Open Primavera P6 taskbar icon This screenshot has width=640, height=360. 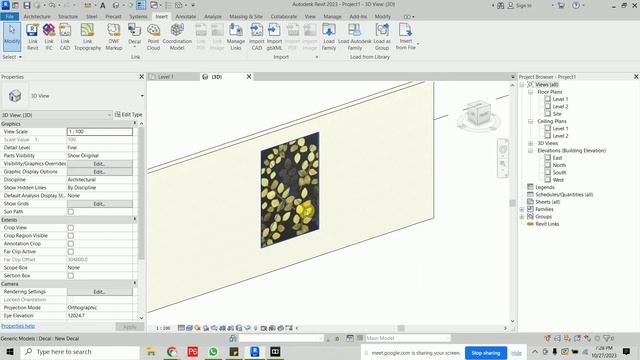(193, 352)
